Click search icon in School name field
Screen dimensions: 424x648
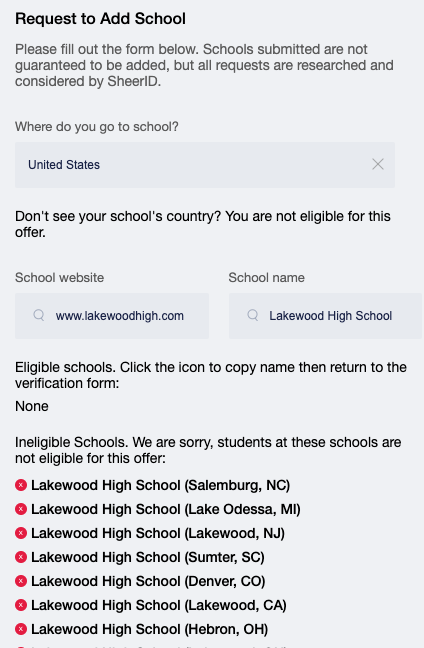252,316
